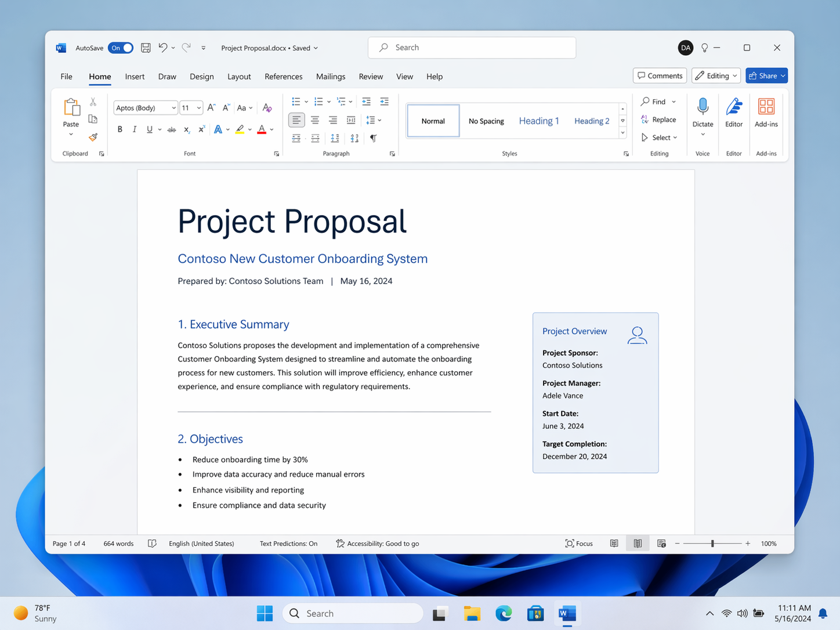
Task: Switch to Read Mode view icon
Action: 614,544
